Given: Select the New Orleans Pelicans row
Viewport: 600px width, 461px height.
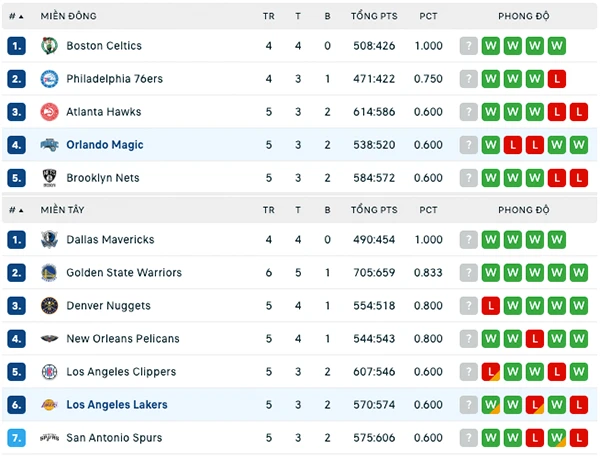Looking at the screenshot, I should [299, 339].
